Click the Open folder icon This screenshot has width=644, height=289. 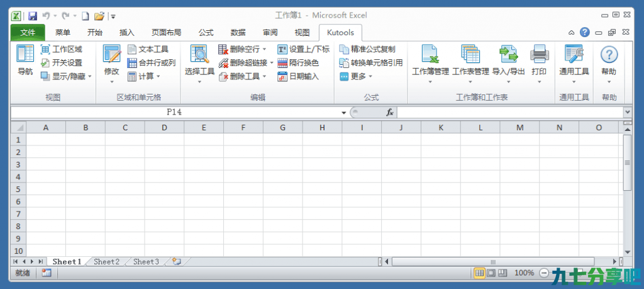coord(99,16)
